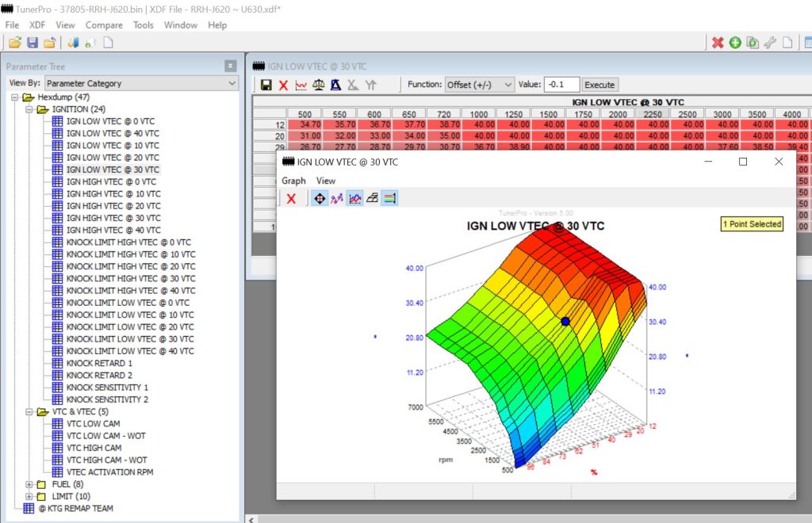Viewport: 812px width, 523px height.
Task: Expand the FUEL (8) tree folder
Action: pyautogui.click(x=30, y=484)
